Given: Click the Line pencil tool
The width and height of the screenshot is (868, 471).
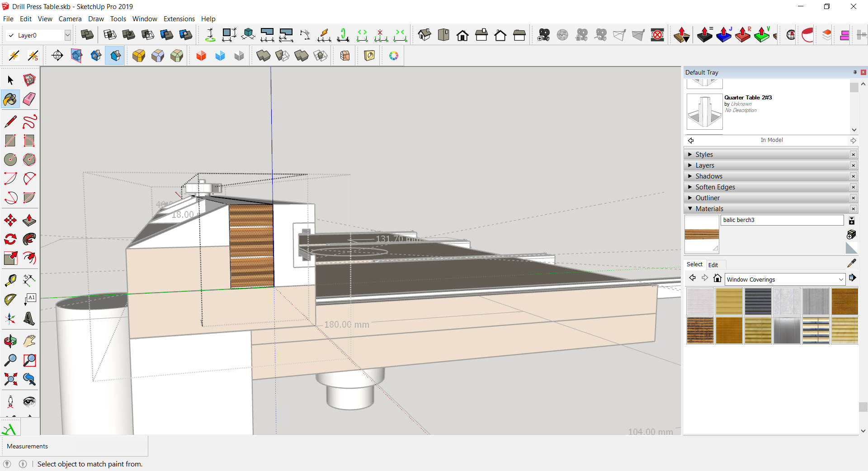Looking at the screenshot, I should click(x=10, y=122).
